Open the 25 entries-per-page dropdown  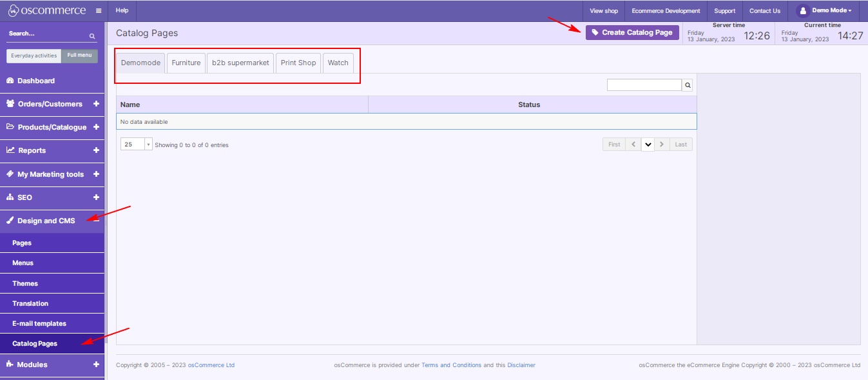[137, 145]
